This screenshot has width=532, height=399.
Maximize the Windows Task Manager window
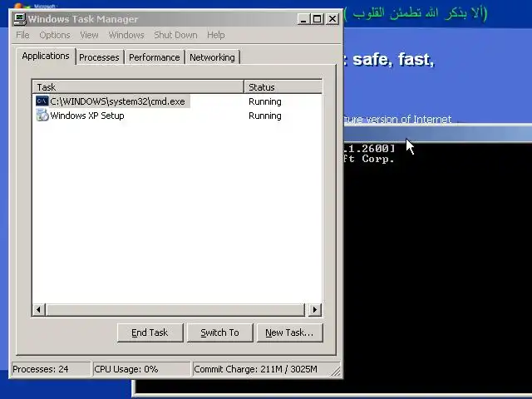coord(318,18)
